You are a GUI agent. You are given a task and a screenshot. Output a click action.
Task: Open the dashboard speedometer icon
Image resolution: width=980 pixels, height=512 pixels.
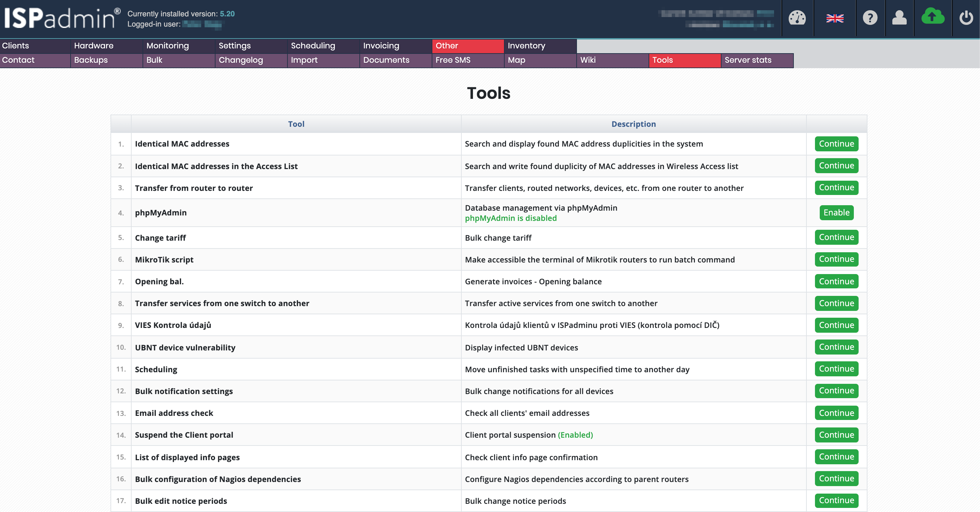(797, 18)
